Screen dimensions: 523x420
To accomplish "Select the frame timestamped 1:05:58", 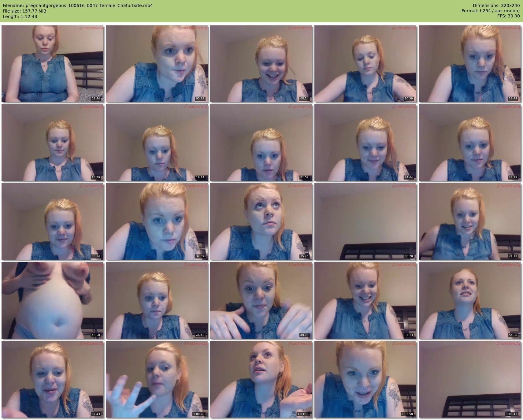I will click(x=365, y=379).
